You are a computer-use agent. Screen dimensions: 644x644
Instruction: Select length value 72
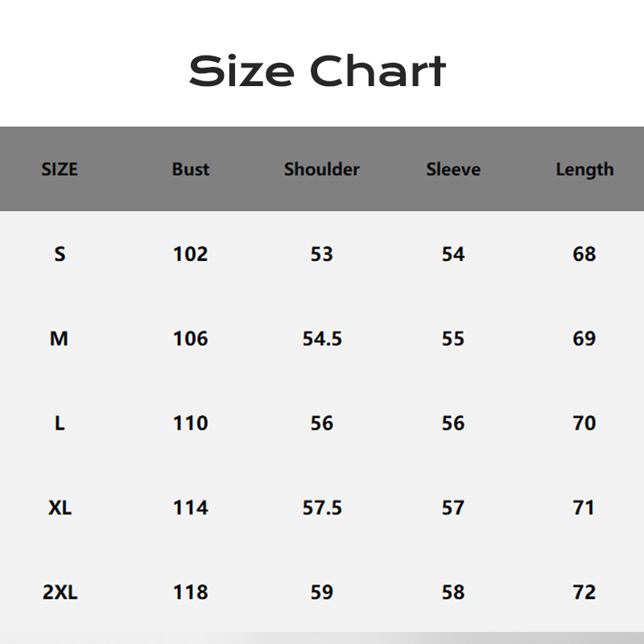click(584, 592)
